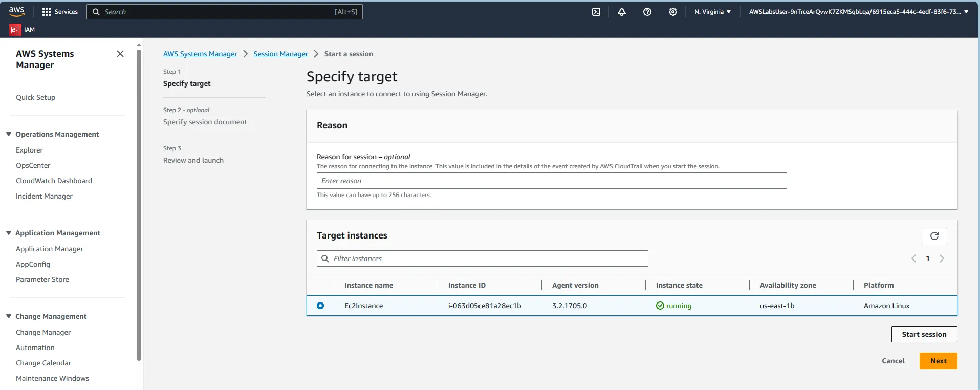This screenshot has height=390, width=980.
Task: Open OpsCenter in the sidebar
Action: tap(33, 165)
